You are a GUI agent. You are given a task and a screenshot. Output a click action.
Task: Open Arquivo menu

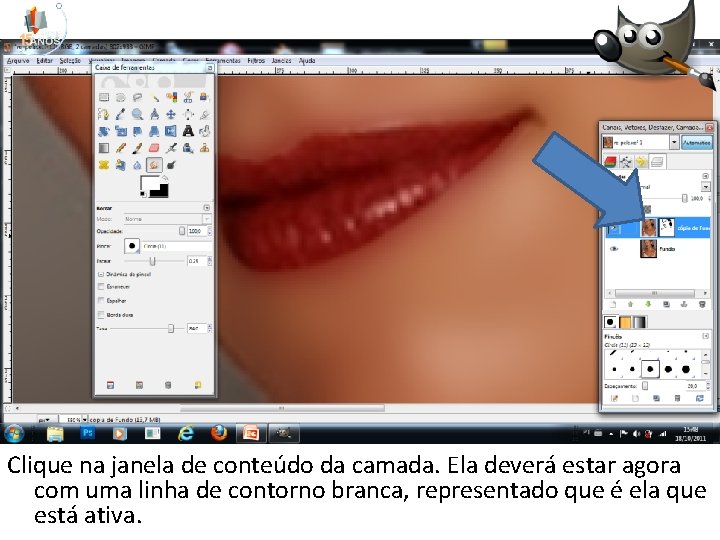click(x=18, y=61)
